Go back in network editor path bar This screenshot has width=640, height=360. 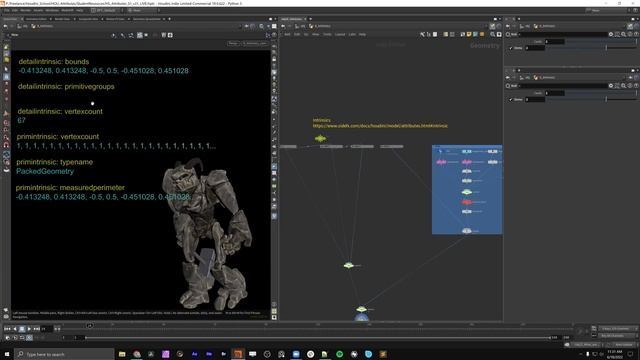283,26
